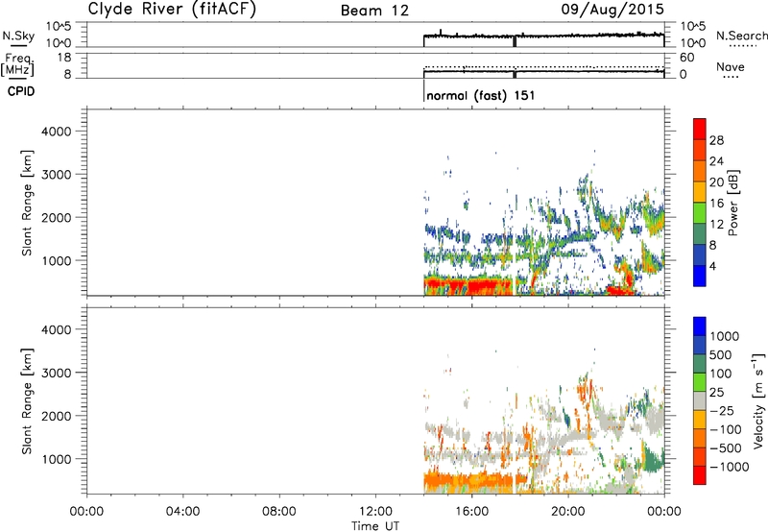
Task: Click the '04:00' time axis label
Action: pyautogui.click(x=182, y=512)
